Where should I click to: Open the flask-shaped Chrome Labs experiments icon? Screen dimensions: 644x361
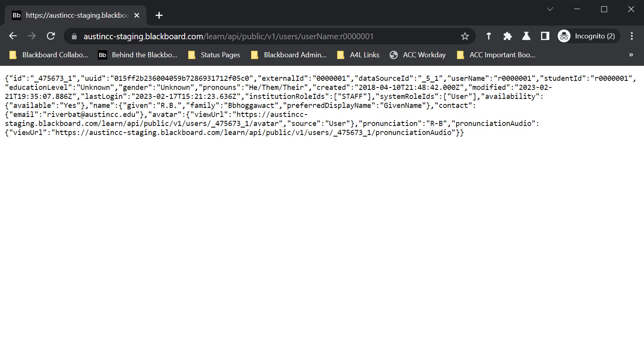pyautogui.click(x=526, y=36)
